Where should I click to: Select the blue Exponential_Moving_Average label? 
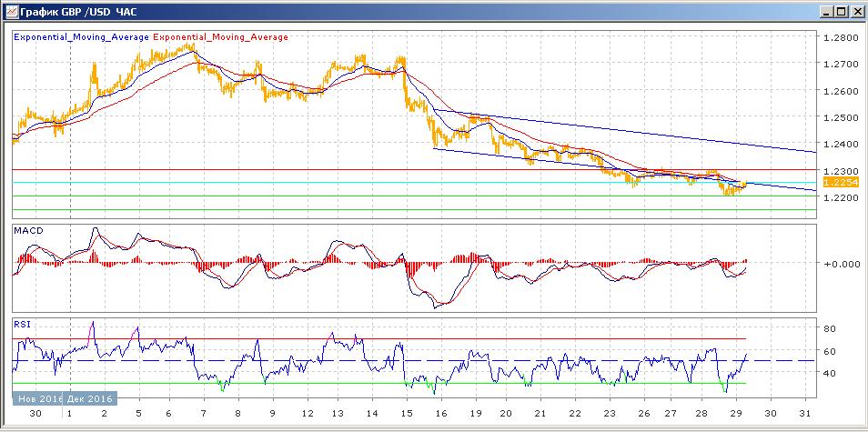click(81, 37)
